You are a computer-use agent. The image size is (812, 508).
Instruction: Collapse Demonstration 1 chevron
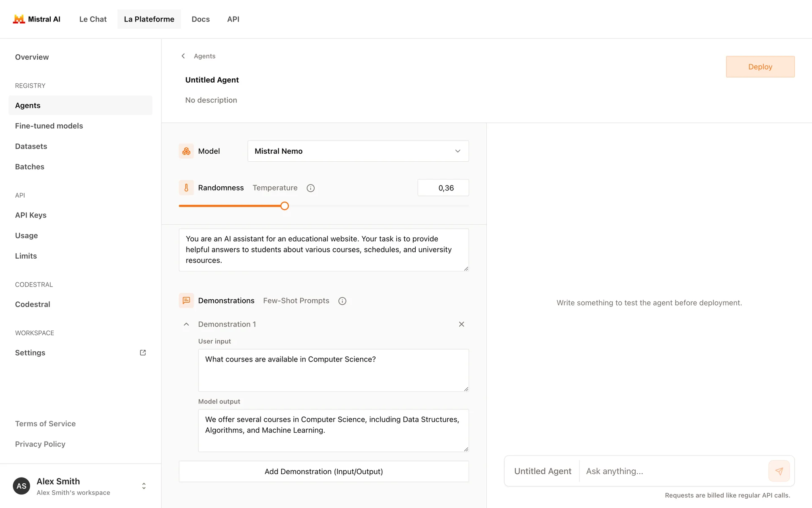[x=186, y=324]
